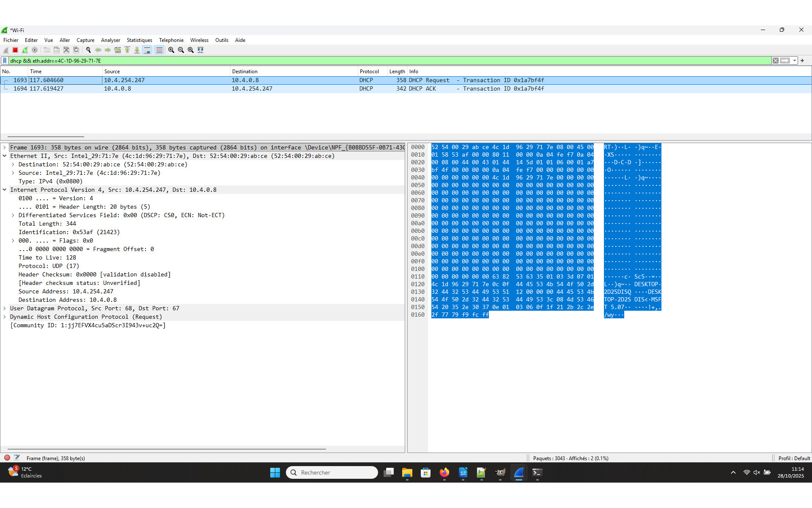Image resolution: width=812 pixels, height=508 pixels.
Task: Expand the User Datagram Protocol entry
Action: [5, 308]
